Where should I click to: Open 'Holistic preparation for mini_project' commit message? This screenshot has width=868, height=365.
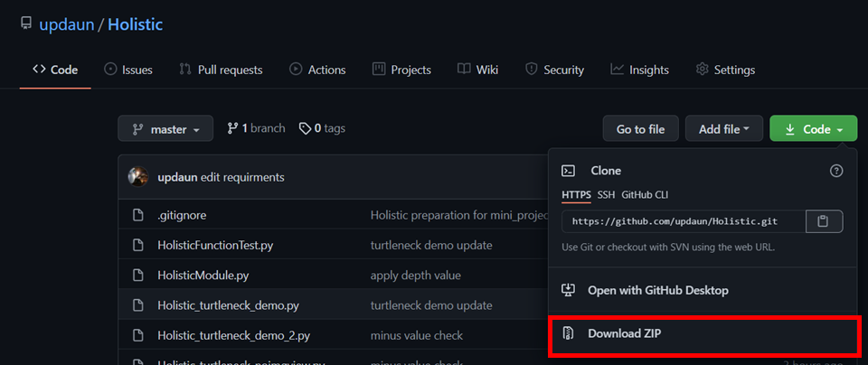point(459,215)
